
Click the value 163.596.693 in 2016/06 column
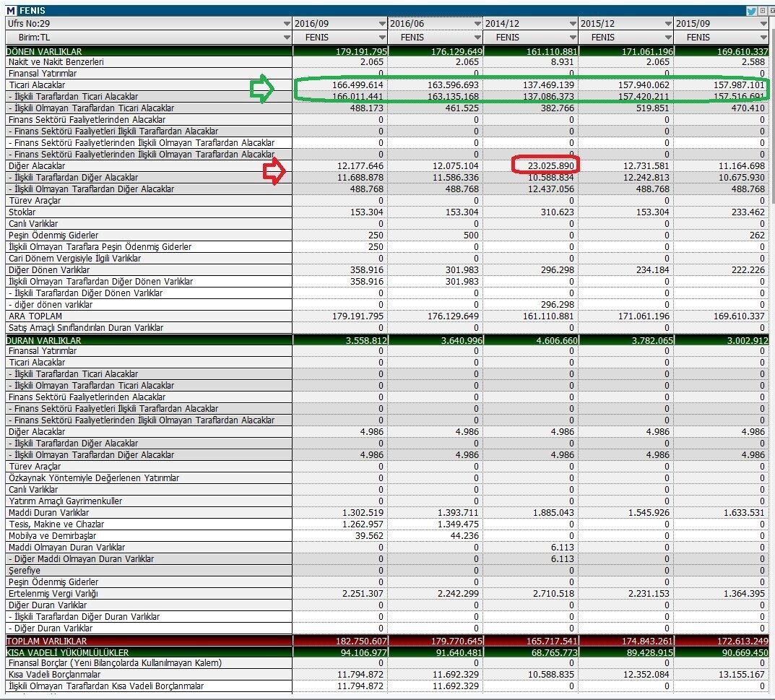(x=453, y=85)
